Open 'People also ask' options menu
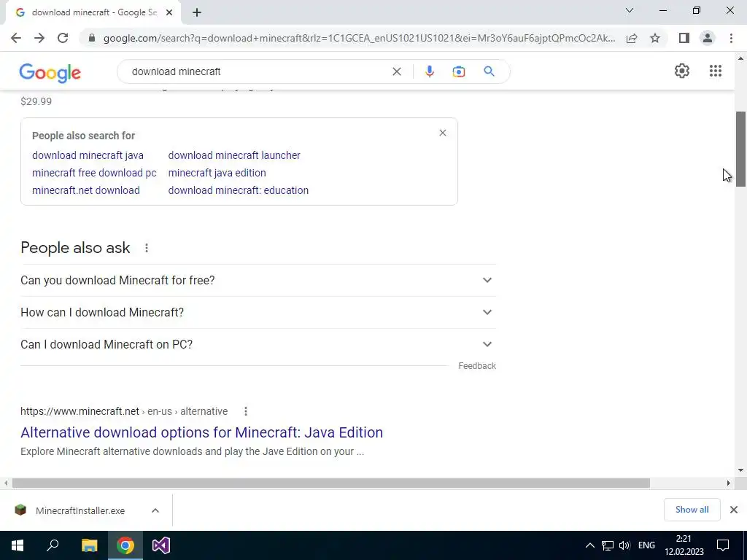 click(147, 248)
